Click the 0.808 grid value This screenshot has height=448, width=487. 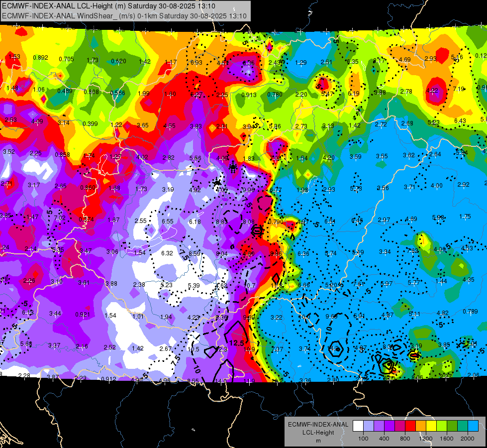click(92, 92)
